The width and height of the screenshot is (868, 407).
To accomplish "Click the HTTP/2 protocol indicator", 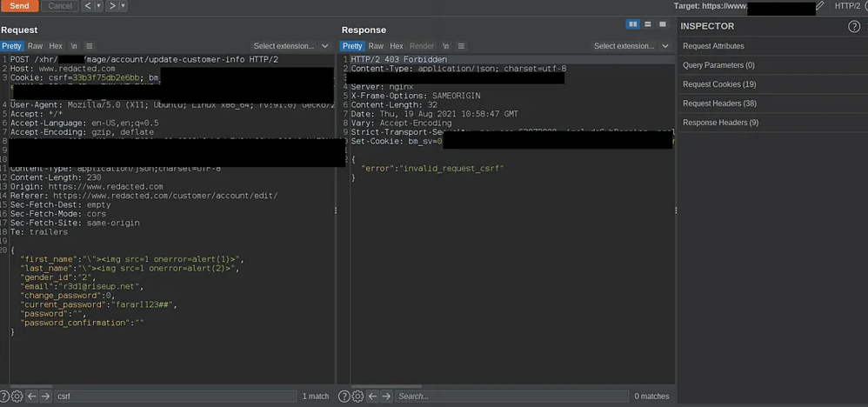I will coord(847,6).
